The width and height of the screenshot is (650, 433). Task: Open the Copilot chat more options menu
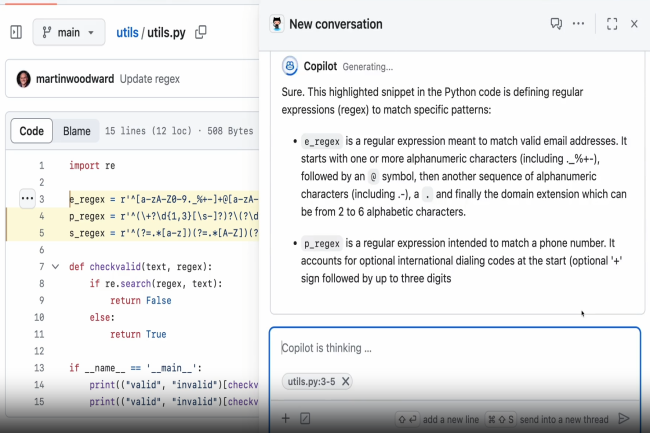click(x=578, y=23)
